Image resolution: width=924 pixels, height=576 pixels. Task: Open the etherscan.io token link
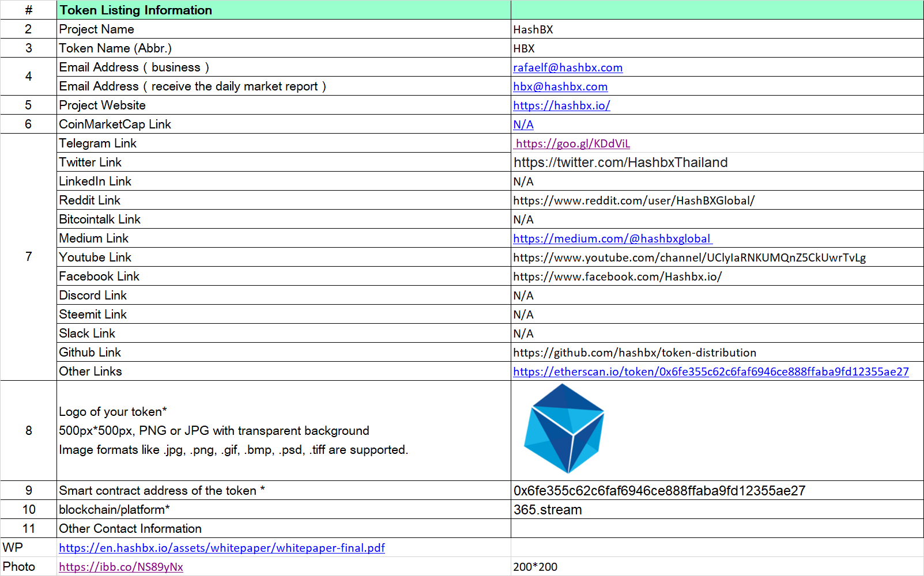tap(711, 372)
